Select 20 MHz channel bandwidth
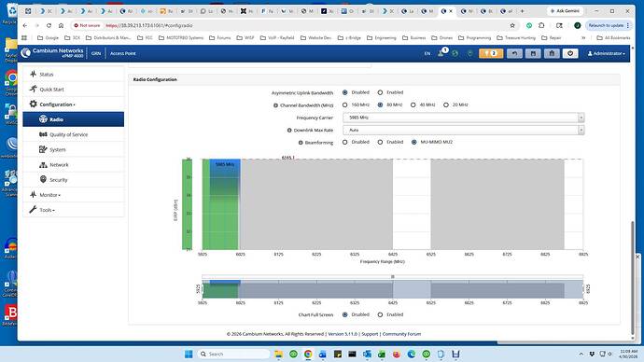 [x=446, y=105]
